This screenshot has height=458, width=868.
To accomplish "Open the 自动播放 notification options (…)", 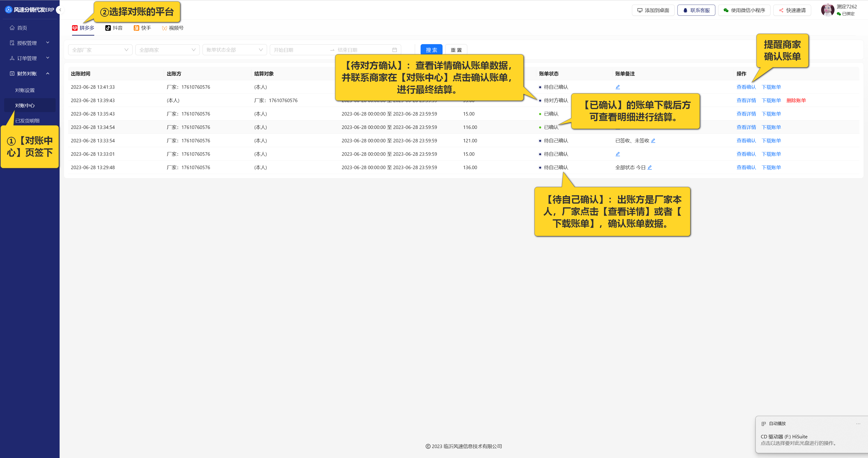I will [858, 424].
